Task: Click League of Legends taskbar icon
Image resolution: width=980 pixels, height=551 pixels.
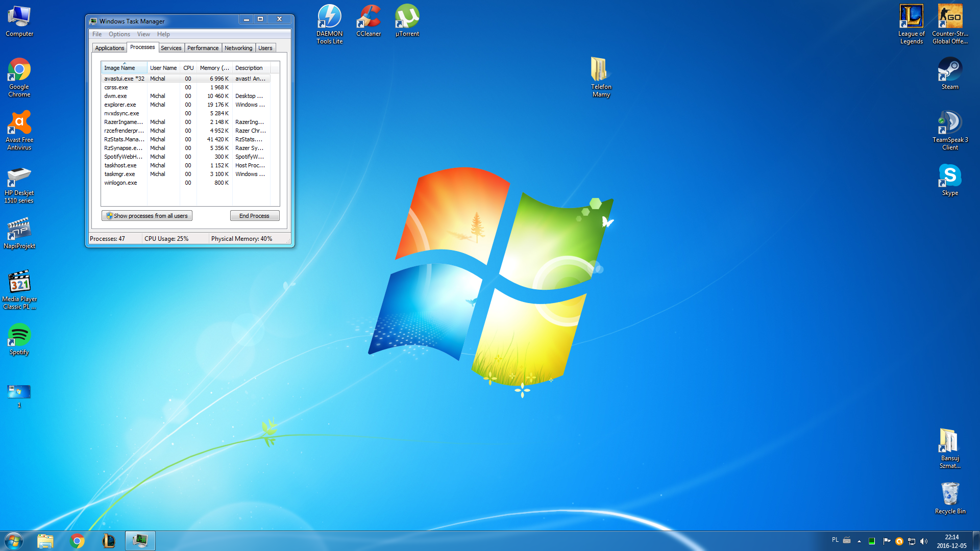Action: (109, 541)
